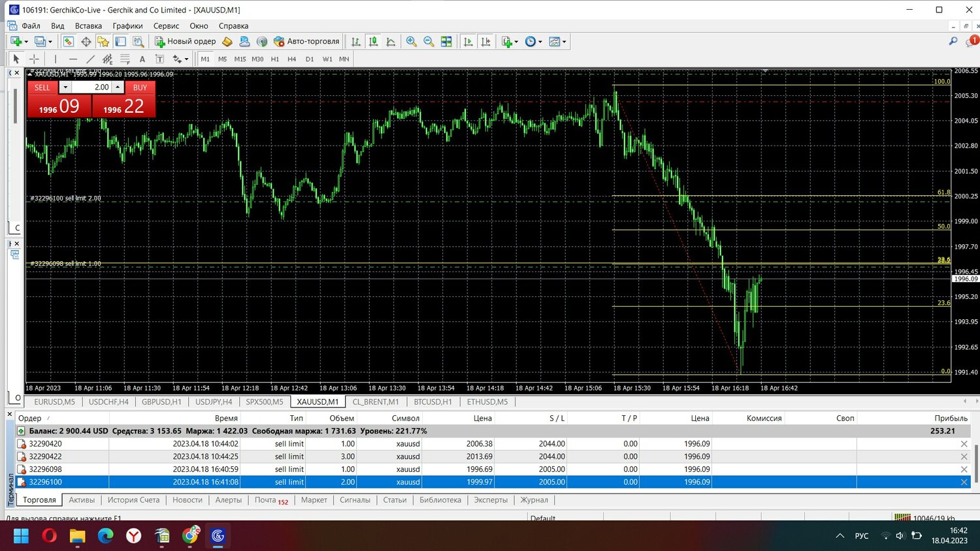Select order row 32290422
Image resolution: width=980 pixels, height=551 pixels.
click(x=495, y=456)
